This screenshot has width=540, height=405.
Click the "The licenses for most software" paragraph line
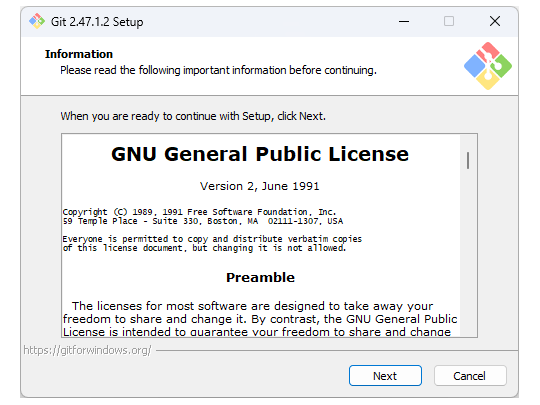[x=252, y=306]
